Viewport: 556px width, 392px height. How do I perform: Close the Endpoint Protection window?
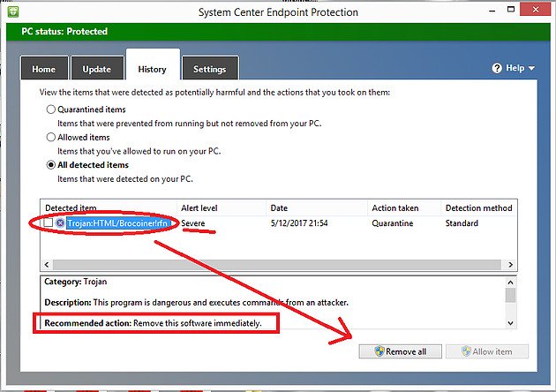(x=536, y=10)
